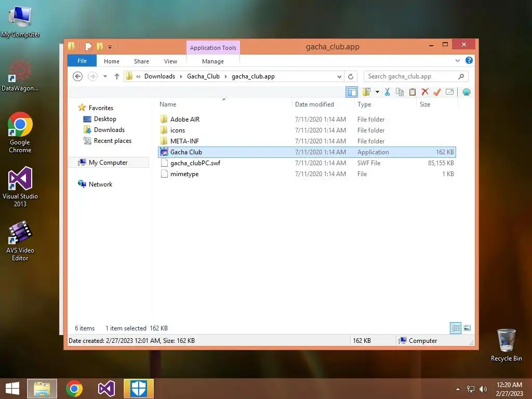Click the New folder icon in quick access toolbar
This screenshot has width=532, height=399.
100,46
